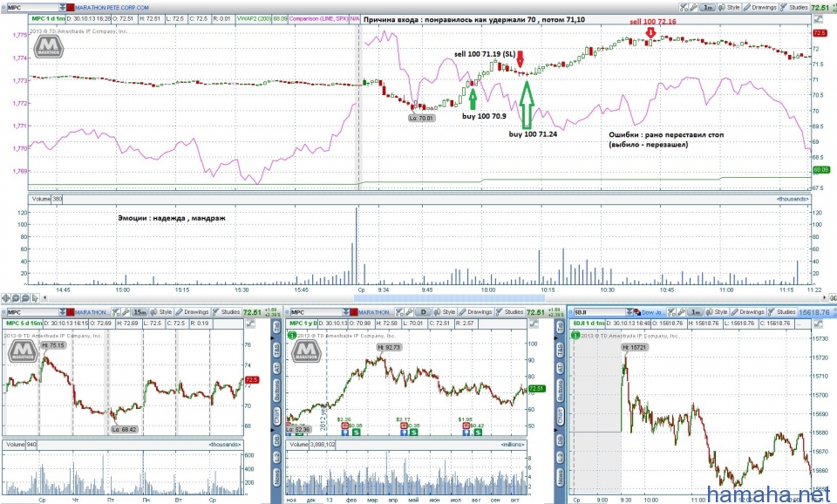Open the symbol dropdown arrow on the $DJI chart
The image size is (837, 504).
pos(630,312)
